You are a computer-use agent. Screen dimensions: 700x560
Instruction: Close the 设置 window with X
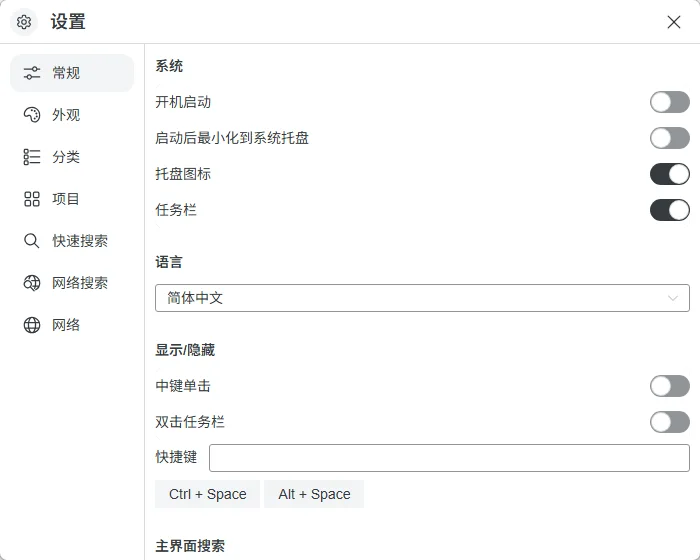(674, 22)
